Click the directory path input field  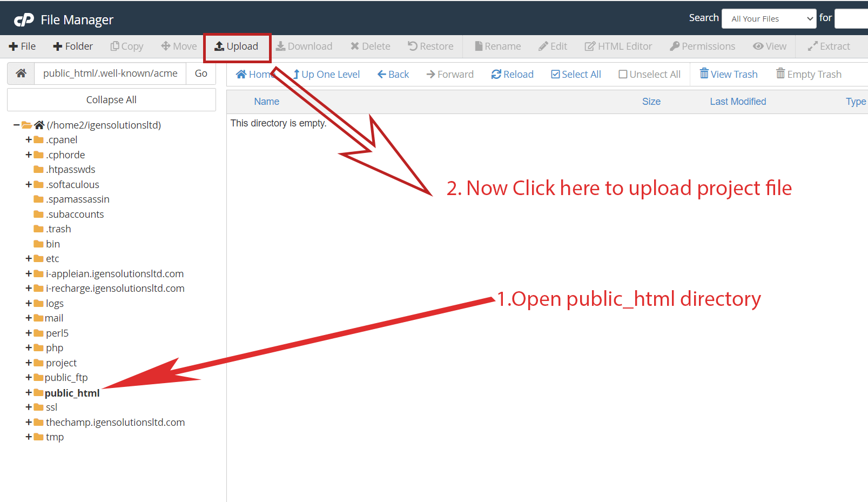pyautogui.click(x=110, y=73)
